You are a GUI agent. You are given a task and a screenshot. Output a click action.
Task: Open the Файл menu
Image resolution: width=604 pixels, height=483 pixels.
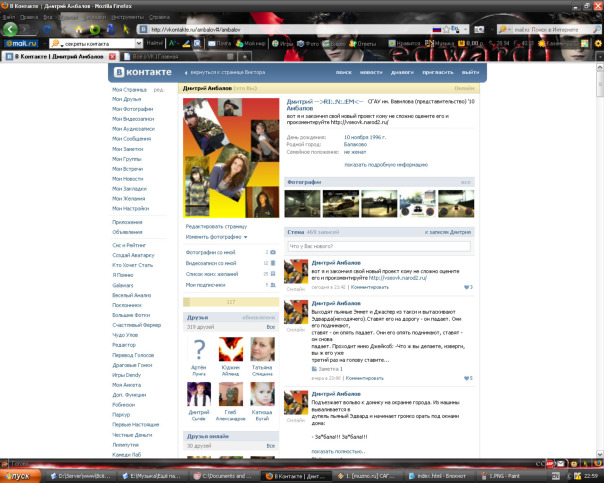(8, 17)
